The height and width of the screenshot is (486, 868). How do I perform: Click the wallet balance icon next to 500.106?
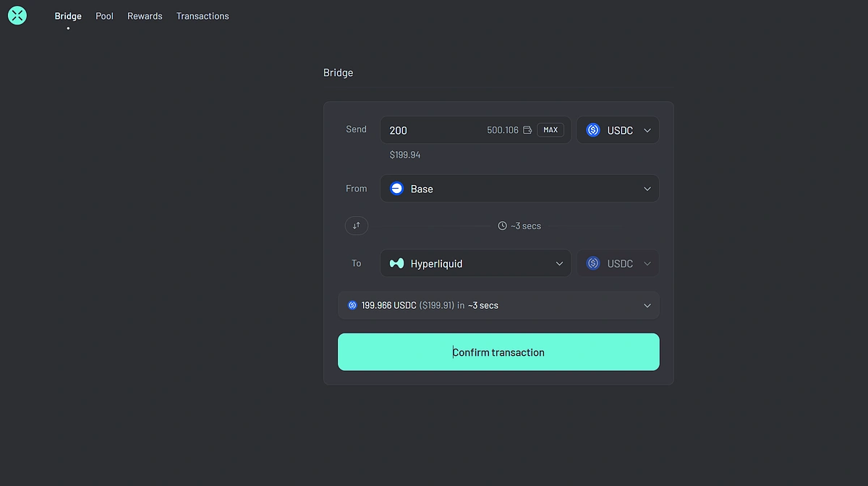pyautogui.click(x=527, y=130)
